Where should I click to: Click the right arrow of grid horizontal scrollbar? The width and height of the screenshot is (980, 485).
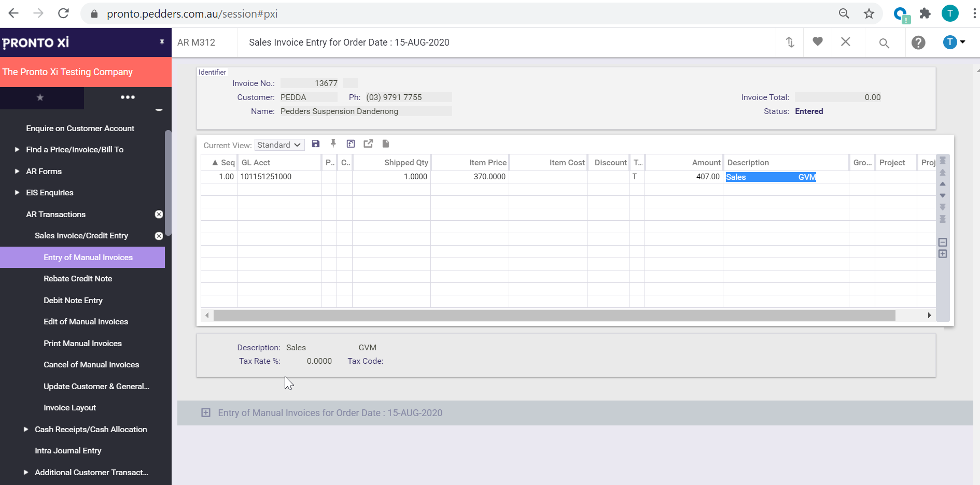click(929, 315)
